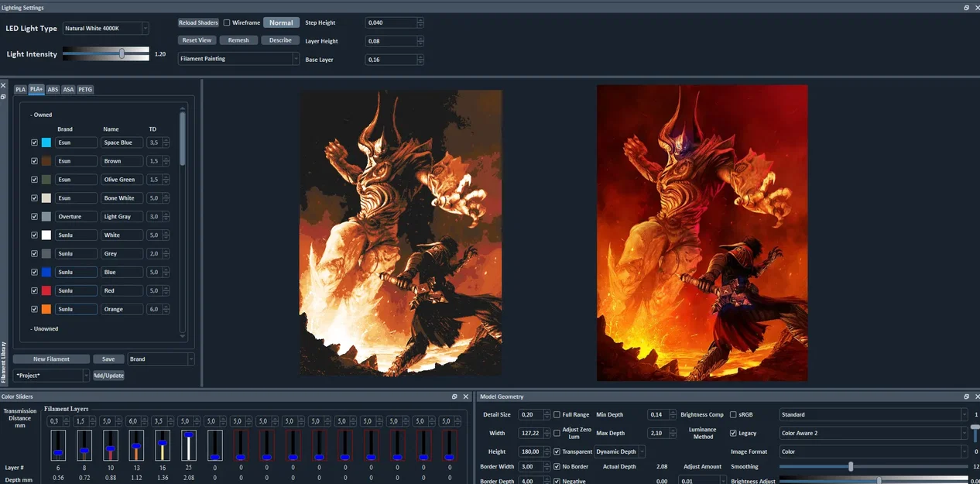Image resolution: width=980 pixels, height=484 pixels.
Task: Open the Standard brightness comp dropdown
Action: point(874,415)
